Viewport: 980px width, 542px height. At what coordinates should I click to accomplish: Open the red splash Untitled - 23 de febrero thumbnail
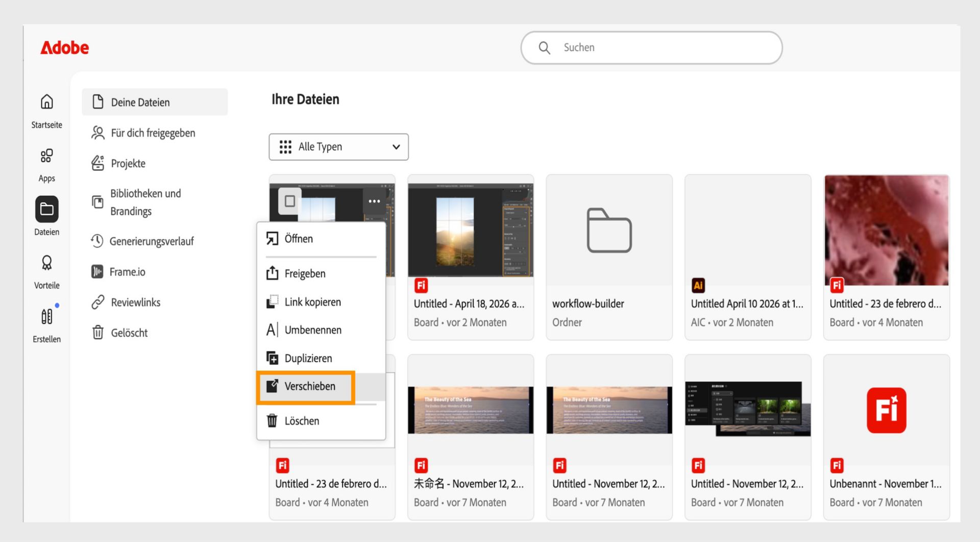(887, 230)
